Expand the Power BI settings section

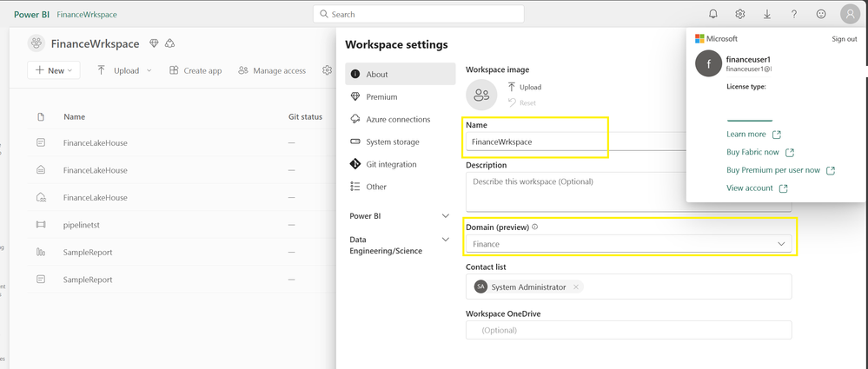pos(446,215)
